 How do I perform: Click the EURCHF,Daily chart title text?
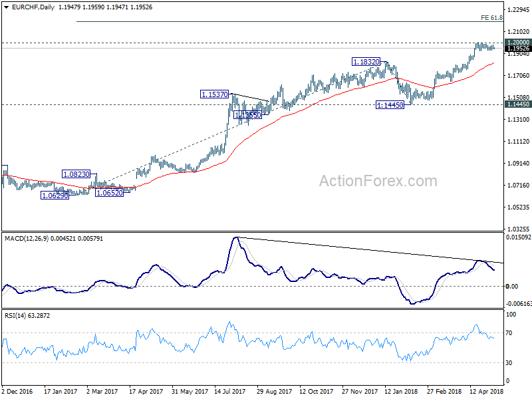[x=33, y=7]
